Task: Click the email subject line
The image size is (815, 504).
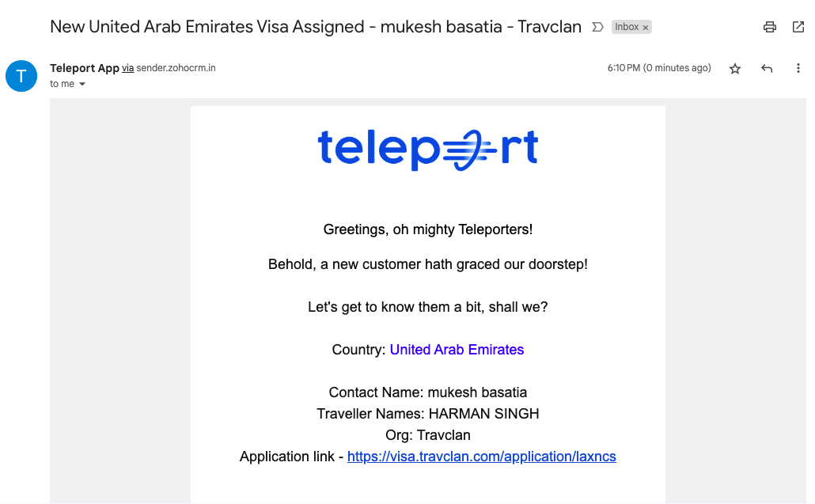Action: [x=315, y=27]
